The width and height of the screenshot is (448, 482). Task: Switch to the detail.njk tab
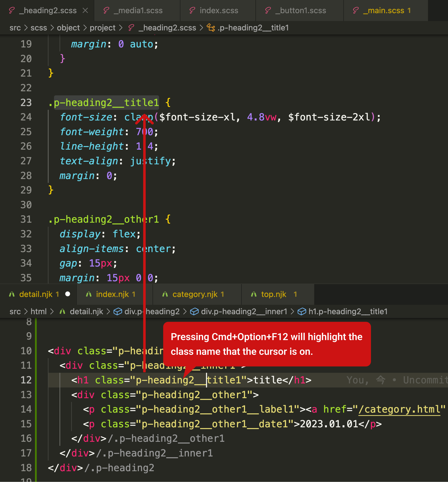38,294
